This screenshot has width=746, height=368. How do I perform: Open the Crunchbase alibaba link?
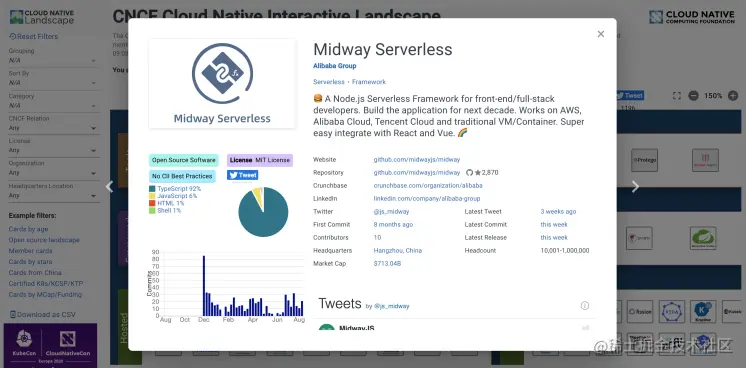[x=428, y=186]
